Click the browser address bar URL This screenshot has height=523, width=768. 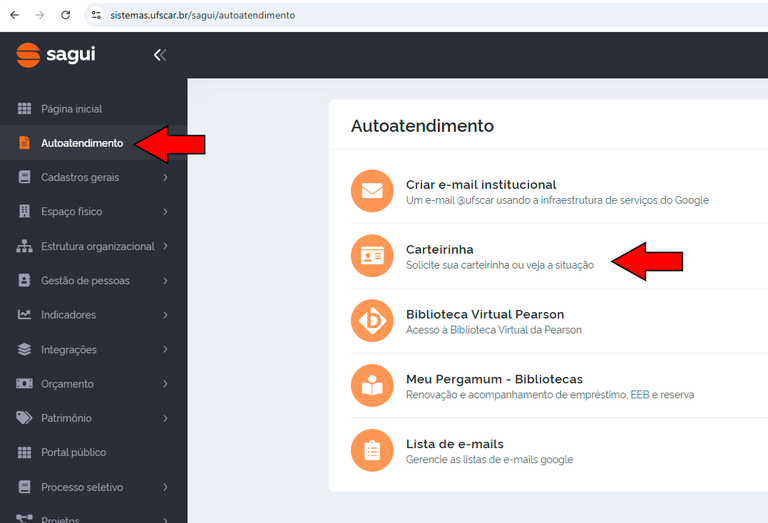pos(200,15)
